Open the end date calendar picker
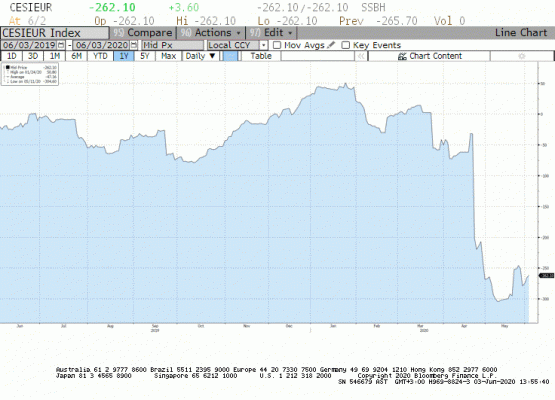555x400 pixels. click(x=134, y=45)
